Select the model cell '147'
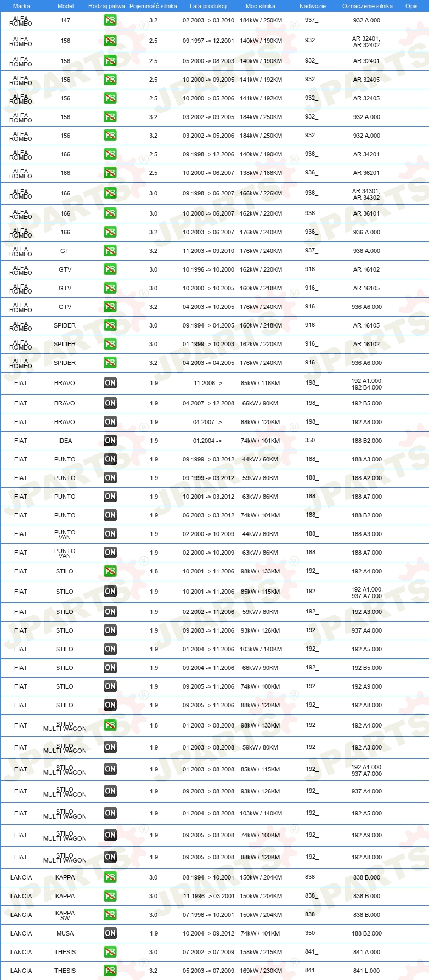 pyautogui.click(x=65, y=20)
